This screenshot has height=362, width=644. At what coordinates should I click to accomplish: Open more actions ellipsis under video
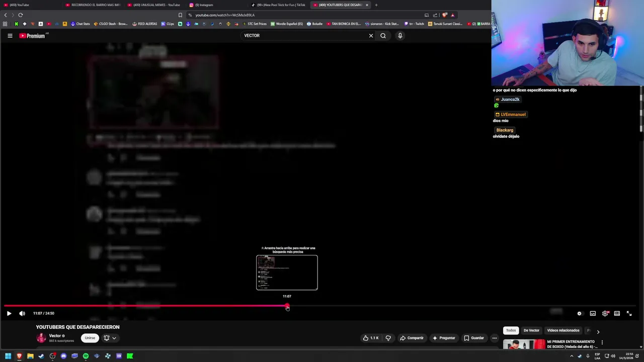494,338
